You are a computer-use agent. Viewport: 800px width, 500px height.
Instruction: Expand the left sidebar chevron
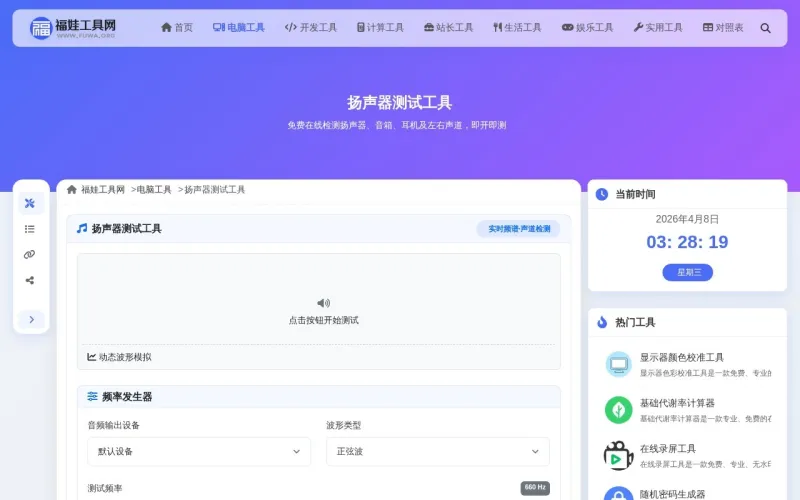32,319
